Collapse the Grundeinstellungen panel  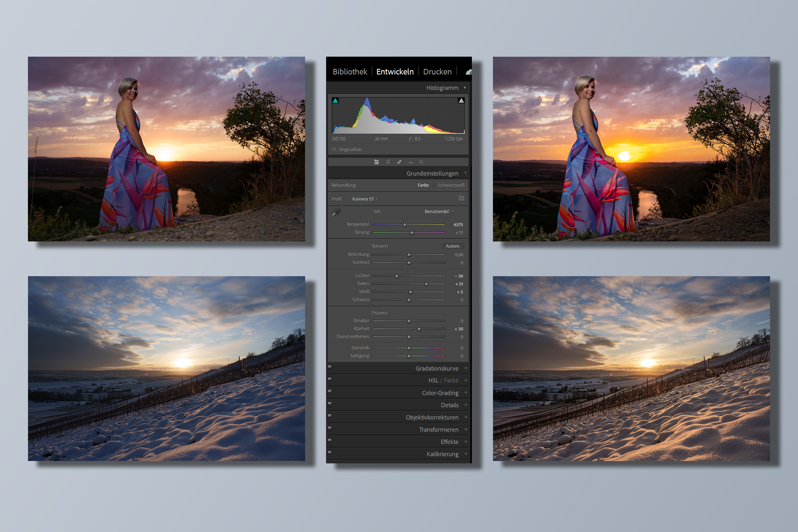point(465,173)
